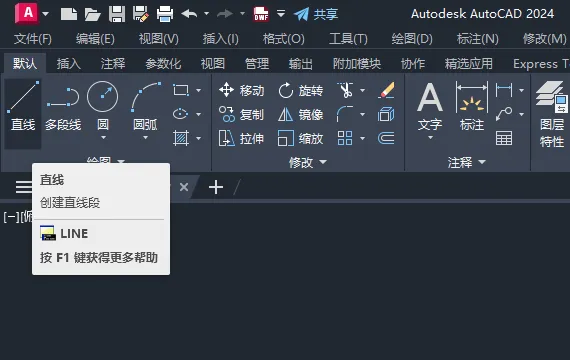Switch to the 附加模块 ribbon tab
The image size is (570, 360).
[357, 64]
